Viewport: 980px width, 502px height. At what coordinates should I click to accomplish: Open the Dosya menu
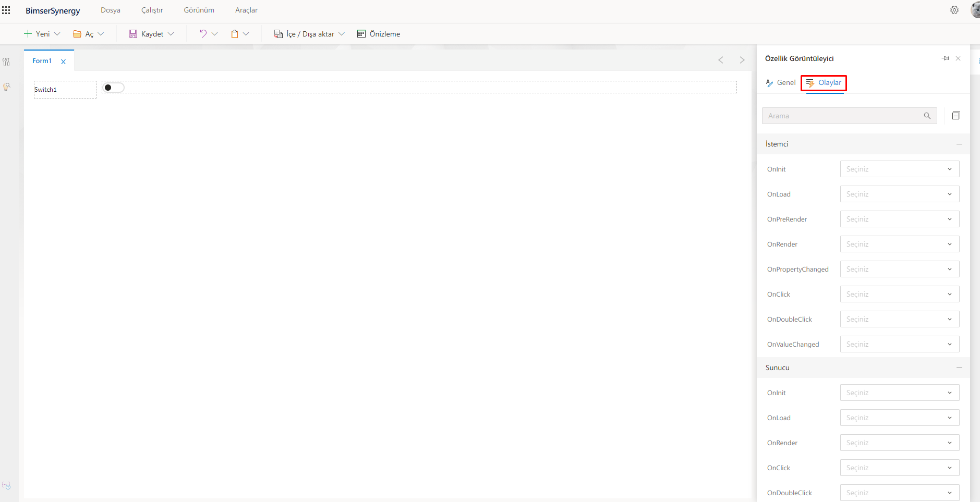[111, 10]
